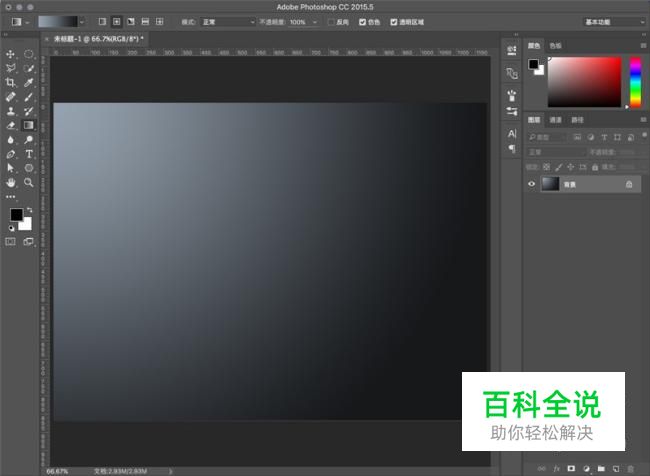Select the Zoom tool
Image resolution: width=650 pixels, height=476 pixels.
pos(29,182)
